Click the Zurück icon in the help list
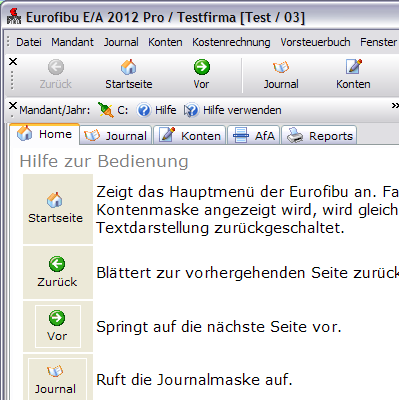This screenshot has height=400, width=399. click(57, 264)
